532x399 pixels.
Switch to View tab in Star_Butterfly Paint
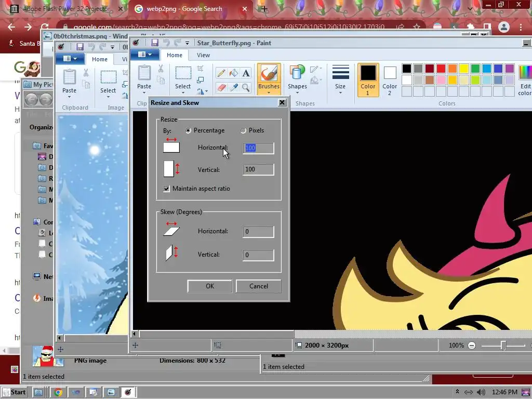203,55
